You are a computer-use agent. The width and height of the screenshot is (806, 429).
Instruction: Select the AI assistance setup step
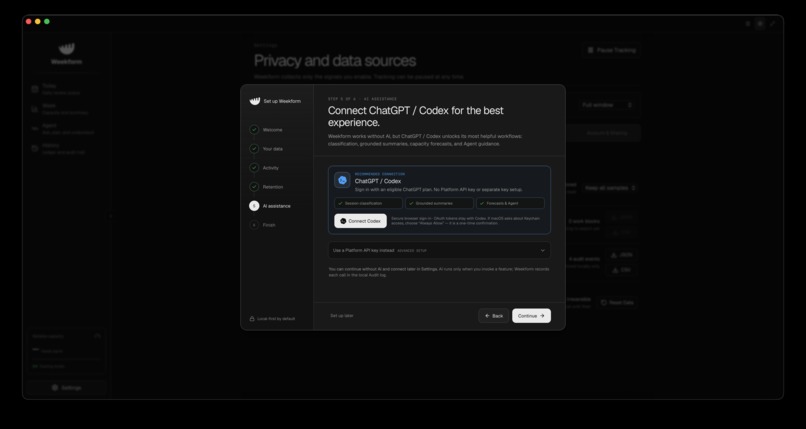point(277,206)
